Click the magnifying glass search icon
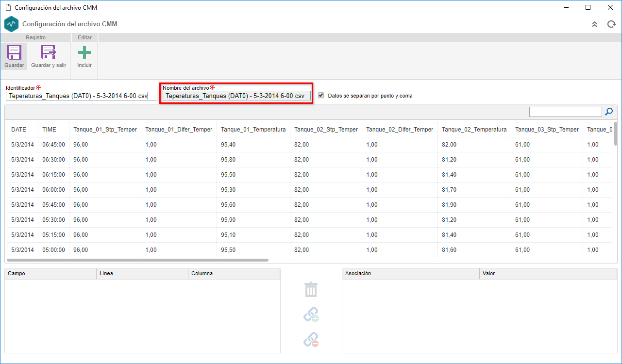This screenshot has width=622, height=364. coord(609,112)
